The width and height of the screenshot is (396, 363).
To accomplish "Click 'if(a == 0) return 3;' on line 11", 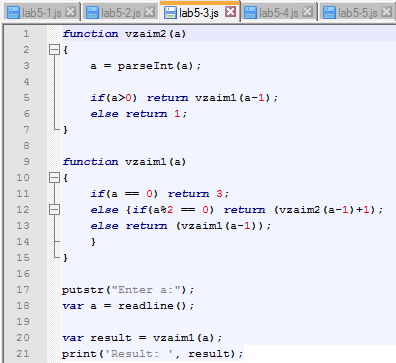I will pos(160,194).
